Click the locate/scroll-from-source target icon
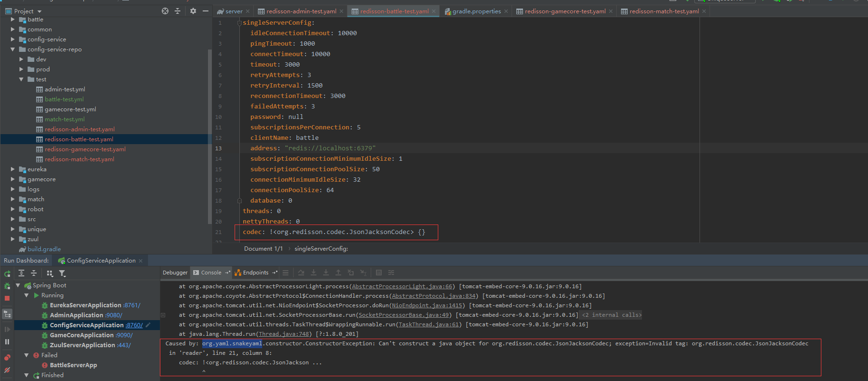The image size is (868, 381). [165, 11]
